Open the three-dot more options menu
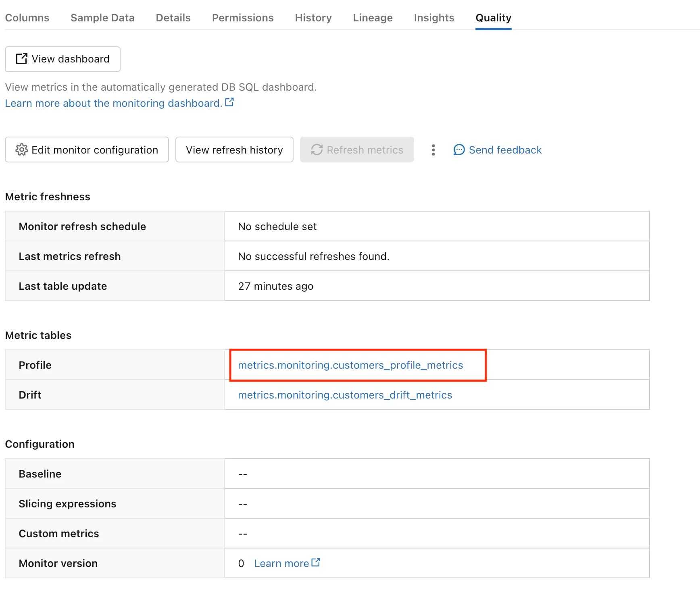 coord(433,150)
